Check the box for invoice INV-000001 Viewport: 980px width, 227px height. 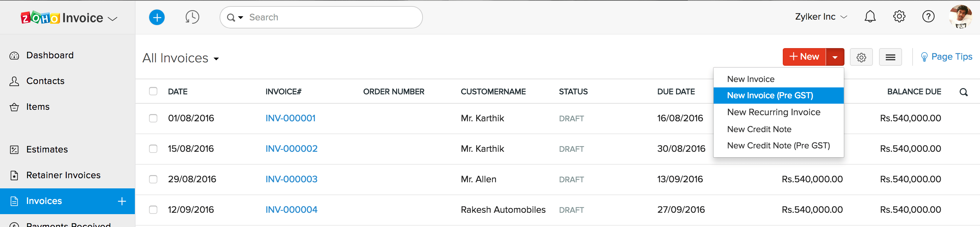(153, 118)
